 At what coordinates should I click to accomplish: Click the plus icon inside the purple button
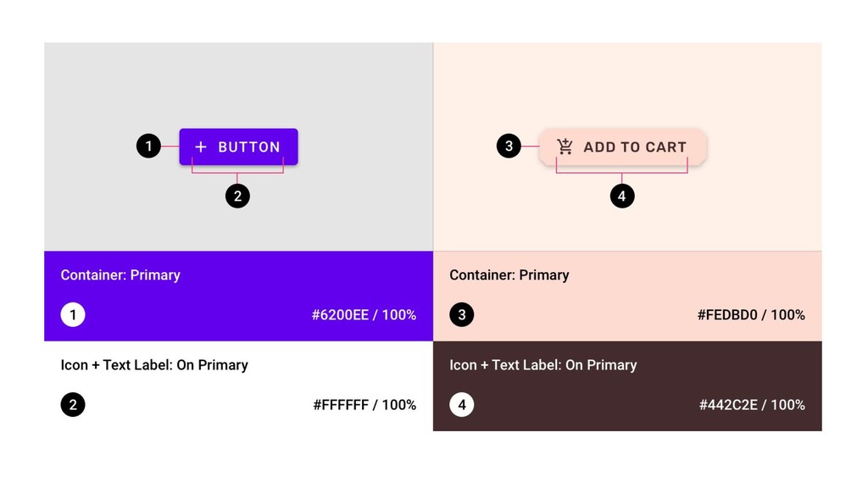201,147
